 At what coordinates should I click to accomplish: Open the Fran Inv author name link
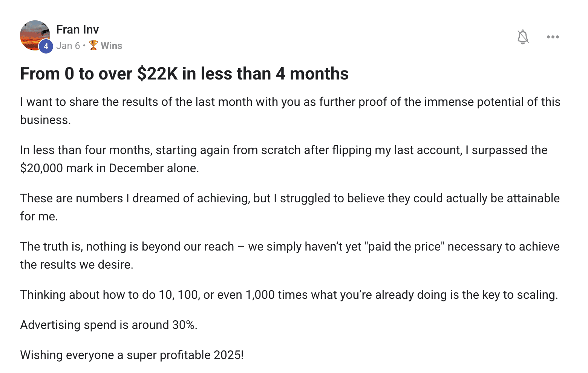coord(78,29)
